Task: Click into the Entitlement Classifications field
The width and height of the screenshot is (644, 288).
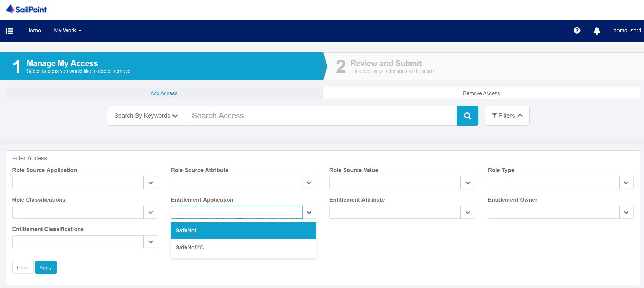Action: tap(78, 242)
